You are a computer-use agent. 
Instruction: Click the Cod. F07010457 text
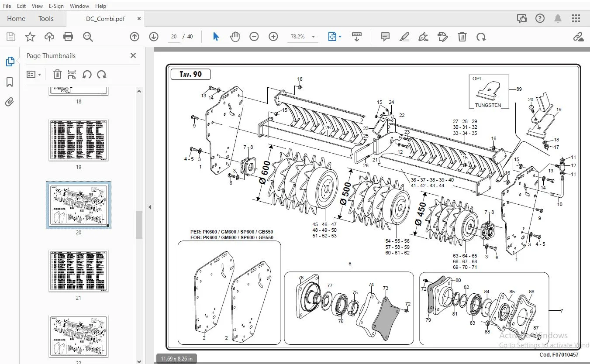tap(560, 355)
